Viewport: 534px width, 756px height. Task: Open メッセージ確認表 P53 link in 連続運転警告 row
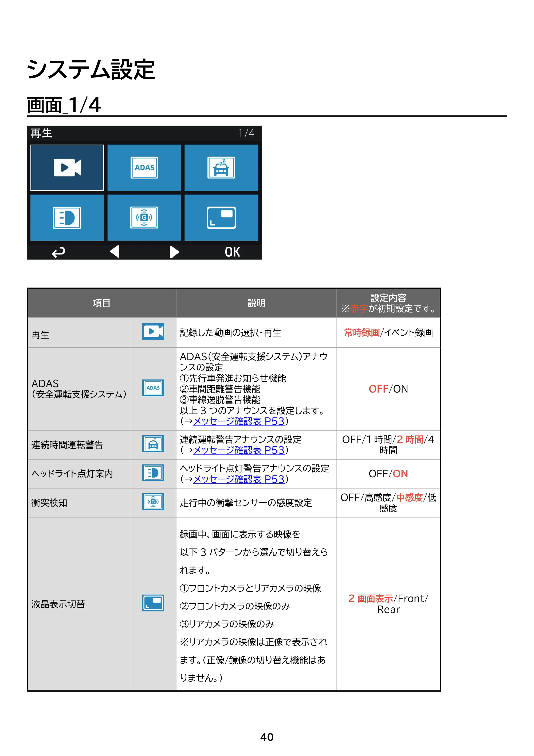click(239, 450)
